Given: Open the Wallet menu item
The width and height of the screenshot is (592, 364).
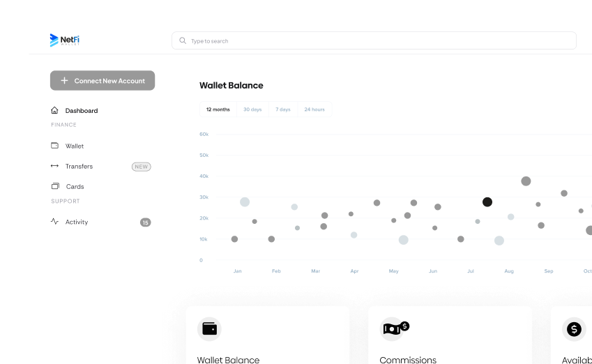Looking at the screenshot, I should tap(75, 146).
